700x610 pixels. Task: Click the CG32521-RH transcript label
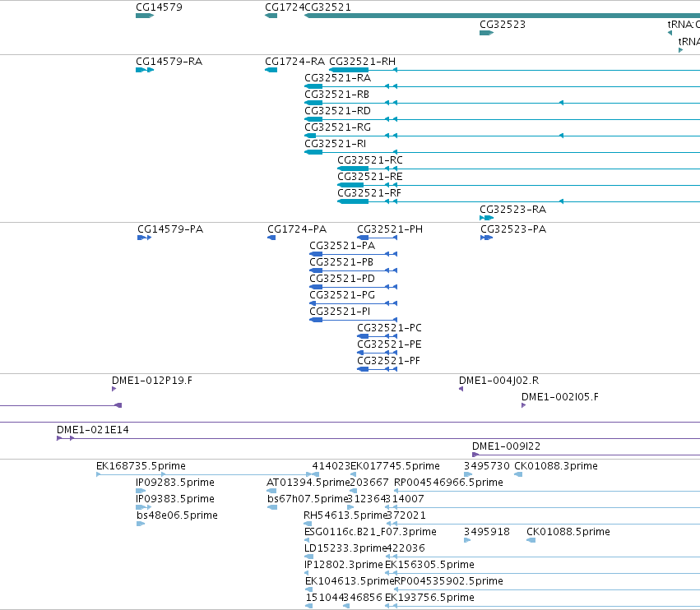pos(362,62)
